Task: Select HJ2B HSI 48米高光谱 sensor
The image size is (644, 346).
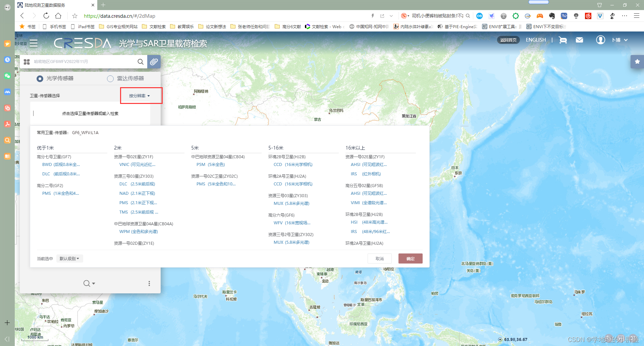Action: click(x=369, y=222)
